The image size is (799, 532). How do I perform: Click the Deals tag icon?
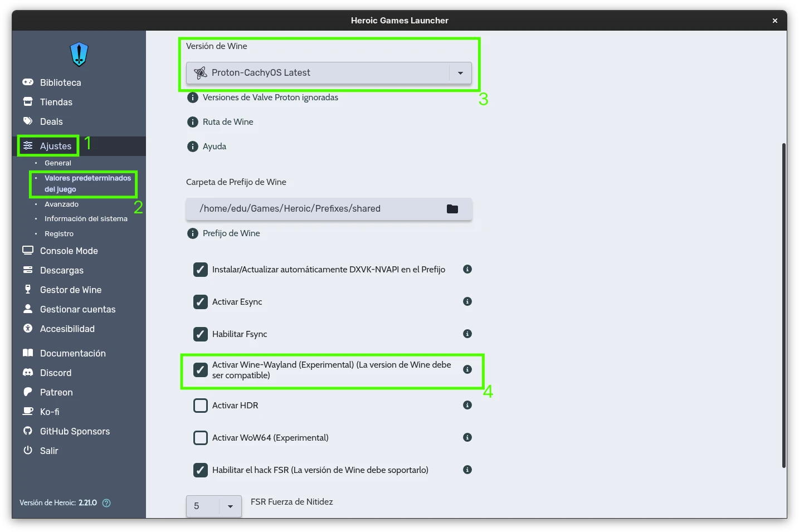coord(28,121)
